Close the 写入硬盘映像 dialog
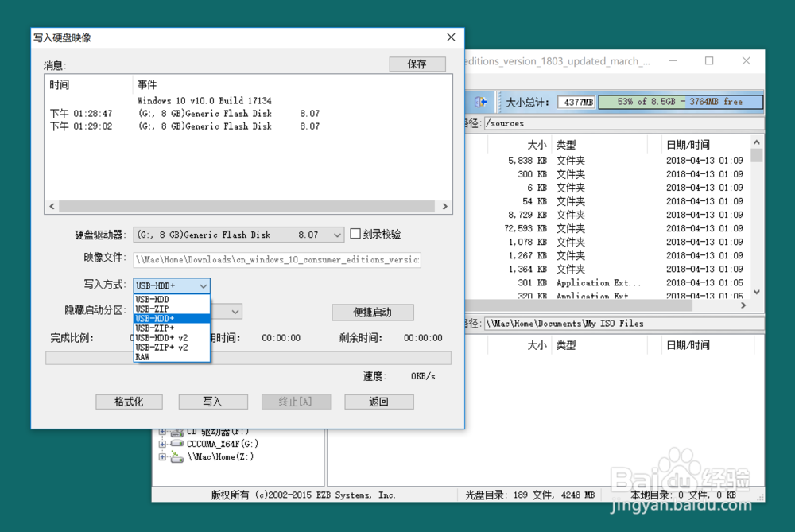This screenshot has width=795, height=532. pyautogui.click(x=451, y=37)
